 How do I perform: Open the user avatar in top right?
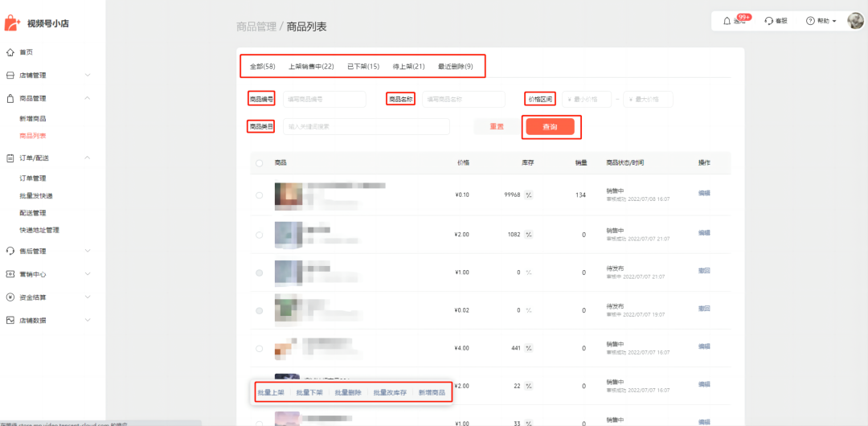pyautogui.click(x=856, y=21)
